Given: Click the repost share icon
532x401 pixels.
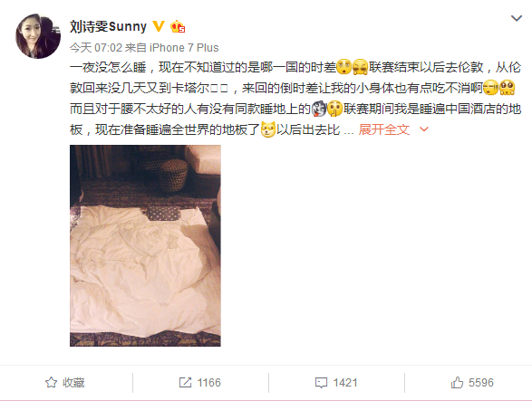Looking at the screenshot, I should 185,382.
